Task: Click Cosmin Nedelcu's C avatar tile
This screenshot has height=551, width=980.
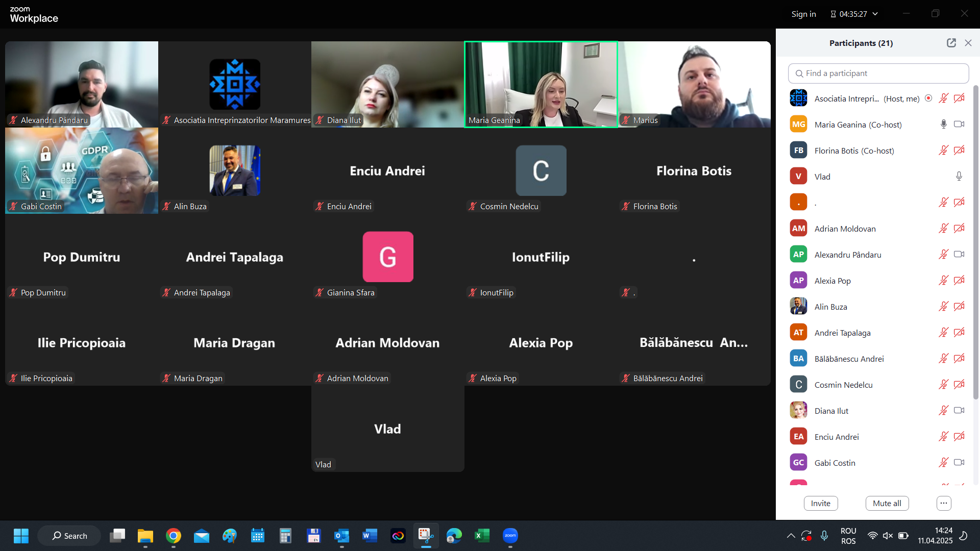Action: coord(541,170)
